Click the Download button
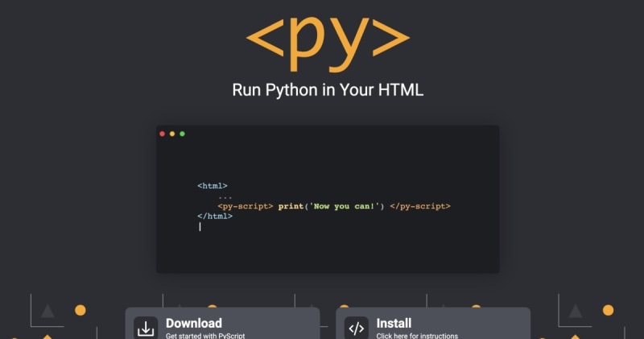 pos(223,324)
